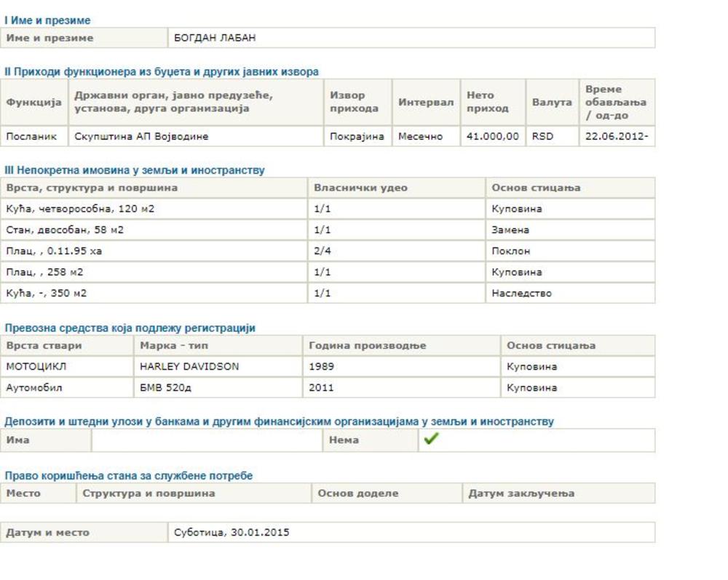Click the БМВ 520д vehicle cell
728x580 pixels.
click(165, 388)
